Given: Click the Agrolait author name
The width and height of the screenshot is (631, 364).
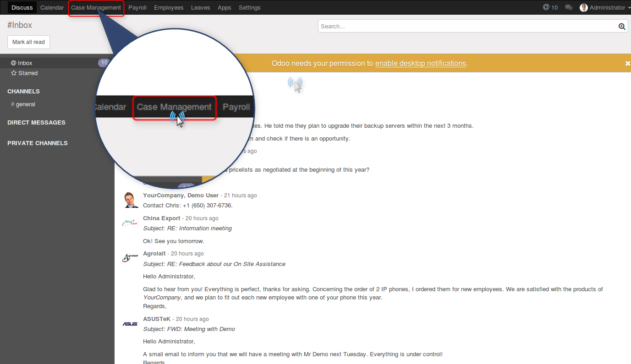Looking at the screenshot, I should [154, 254].
